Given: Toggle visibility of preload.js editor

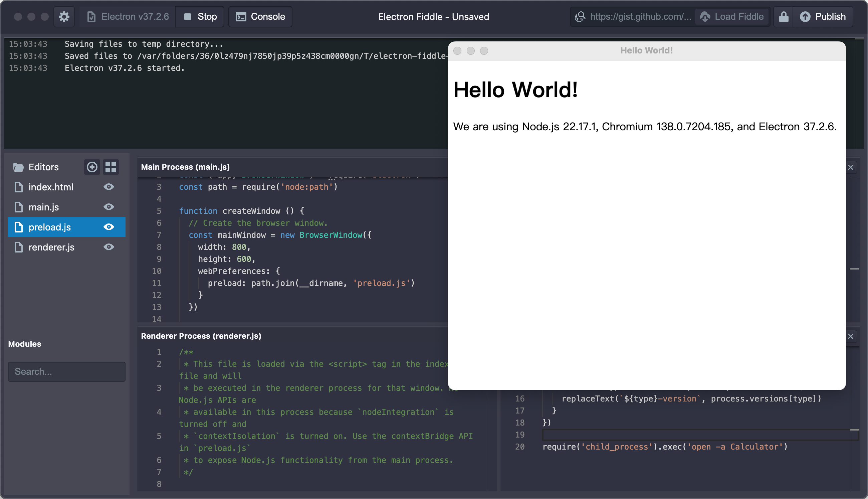Looking at the screenshot, I should (109, 227).
